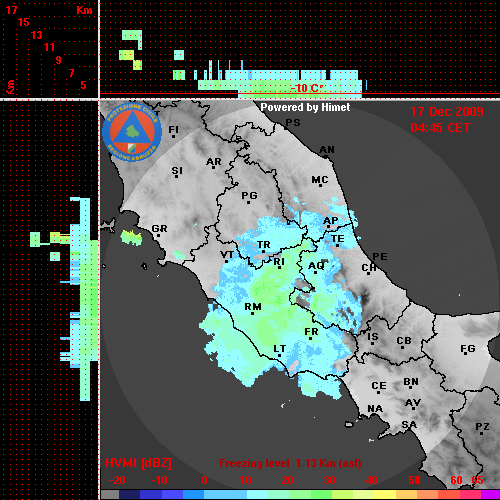The width and height of the screenshot is (500, 500).
Task: Click the magenta segment ending the color bar
Action: (x=491, y=494)
